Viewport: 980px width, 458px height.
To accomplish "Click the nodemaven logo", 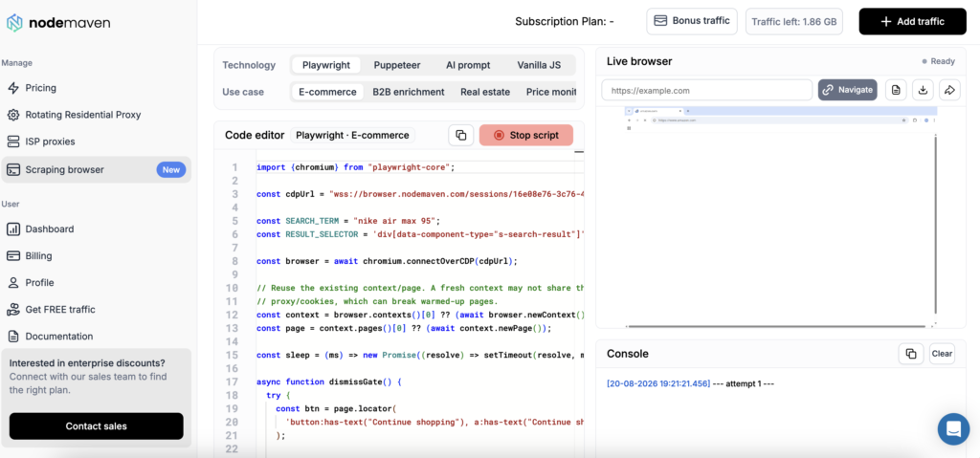I will pyautogui.click(x=58, y=23).
